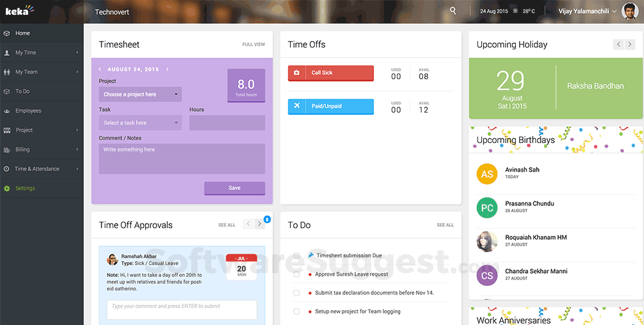
Task: Click the FULL VIEW timesheet link
Action: point(253,45)
